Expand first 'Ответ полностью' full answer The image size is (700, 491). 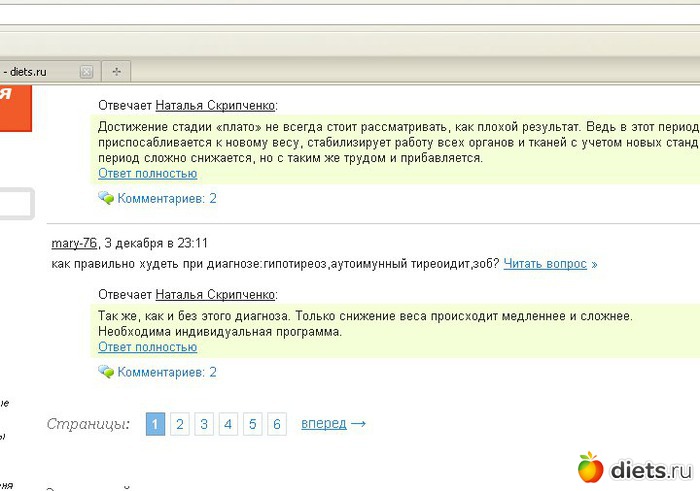[x=147, y=173]
